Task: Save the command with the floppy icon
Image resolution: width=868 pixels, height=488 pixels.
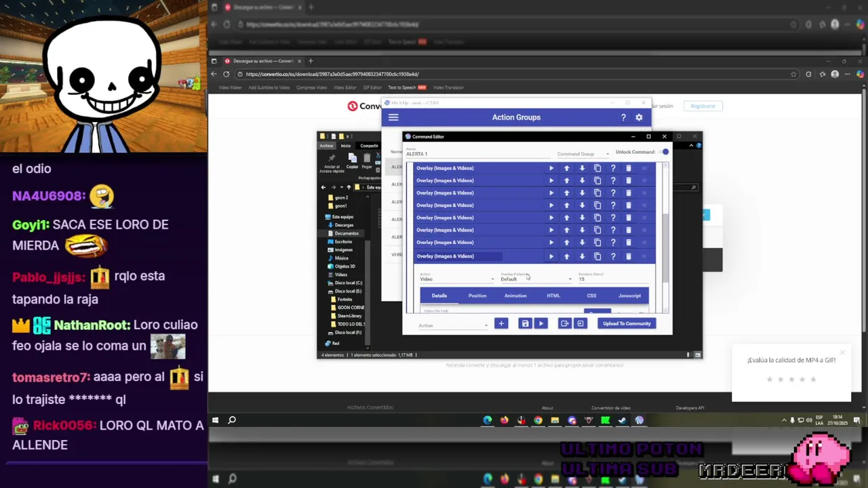Action: (525, 324)
